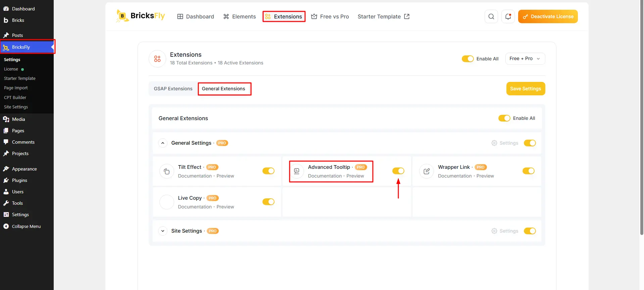Switch to GSAP Extensions tab
The height and width of the screenshot is (290, 644).
[173, 89]
